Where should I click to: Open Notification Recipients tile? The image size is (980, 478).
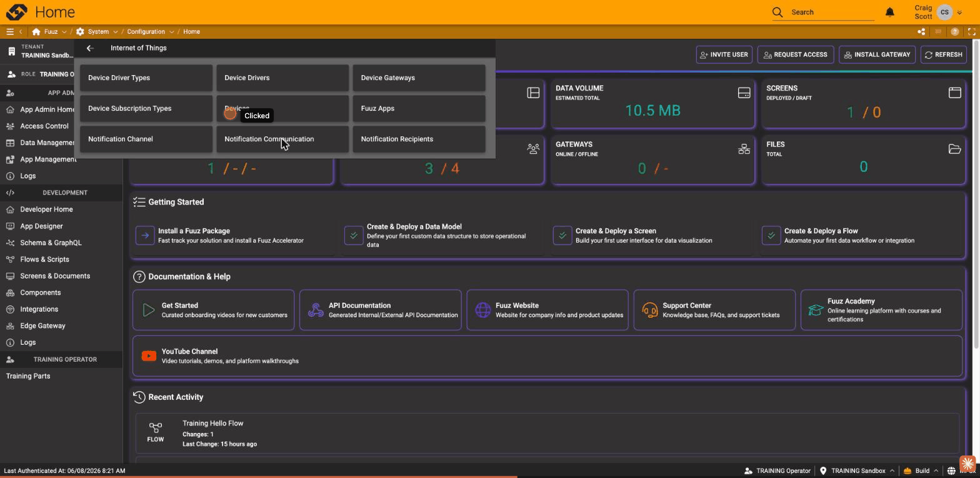pos(419,139)
